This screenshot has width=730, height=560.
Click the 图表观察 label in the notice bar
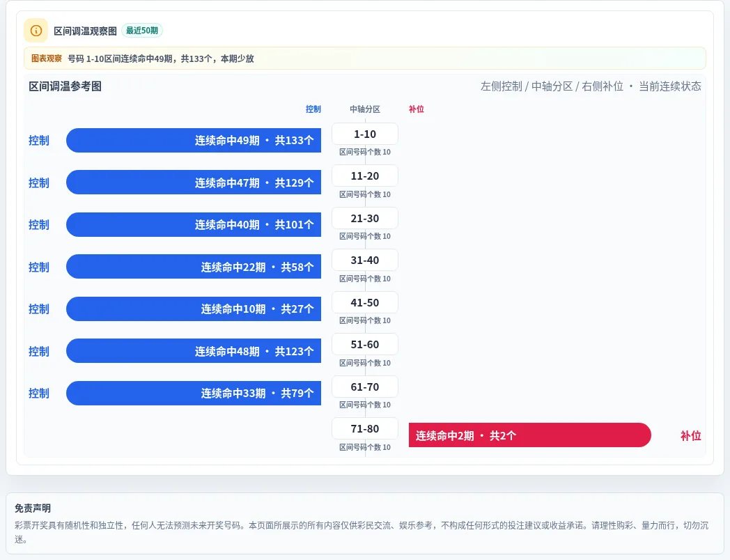point(47,59)
